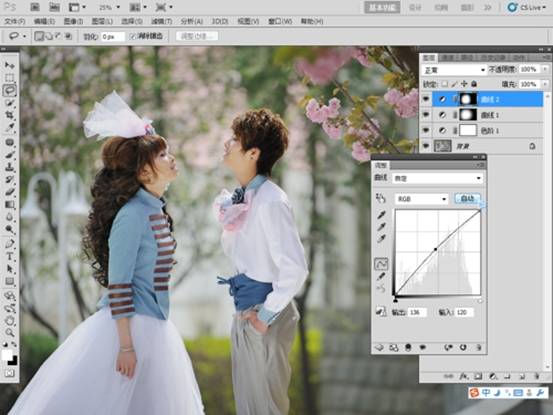Toggle lock transparent pixels
Screen dimensions: 553x415
point(445,84)
